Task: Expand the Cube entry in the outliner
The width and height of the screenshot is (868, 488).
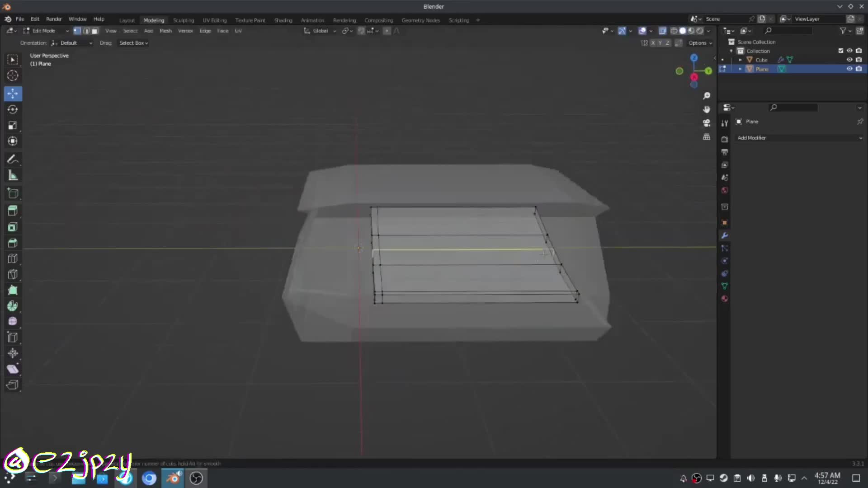Action: (x=740, y=59)
